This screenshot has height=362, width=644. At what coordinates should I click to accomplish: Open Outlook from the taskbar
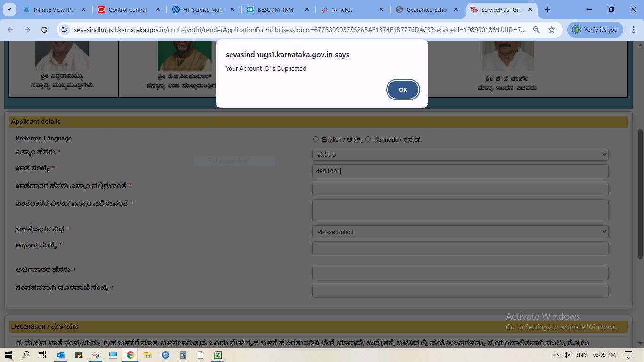(x=61, y=355)
